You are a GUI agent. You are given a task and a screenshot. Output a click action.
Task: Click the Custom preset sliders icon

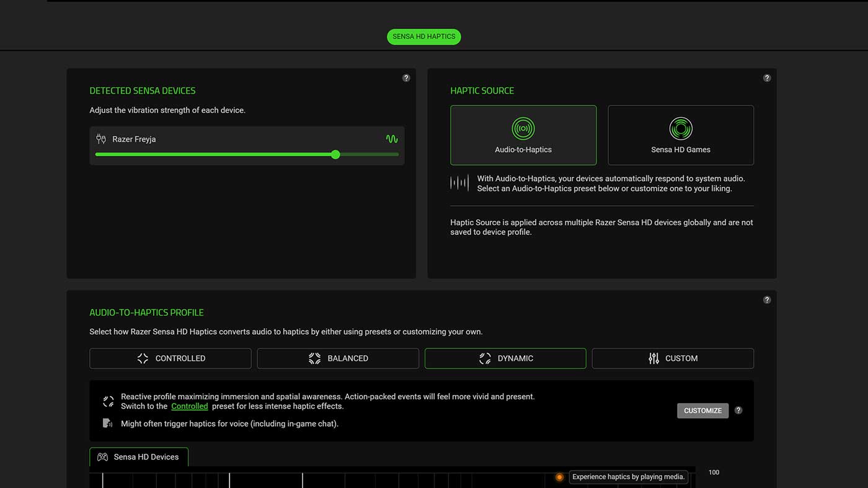pyautogui.click(x=653, y=358)
